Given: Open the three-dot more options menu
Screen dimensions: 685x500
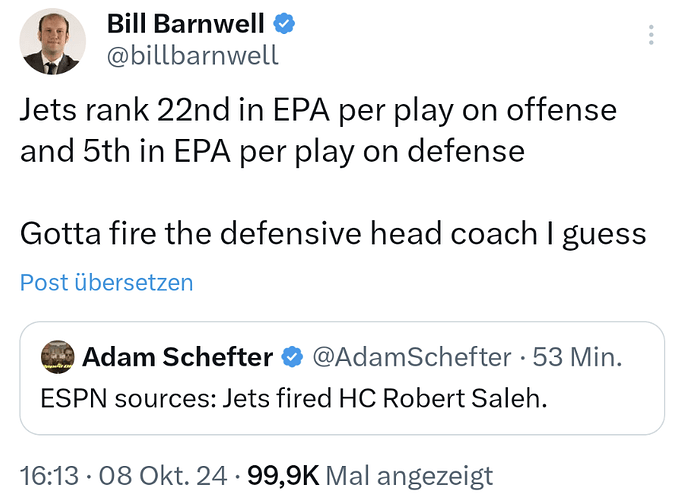Looking at the screenshot, I should coord(651,36).
